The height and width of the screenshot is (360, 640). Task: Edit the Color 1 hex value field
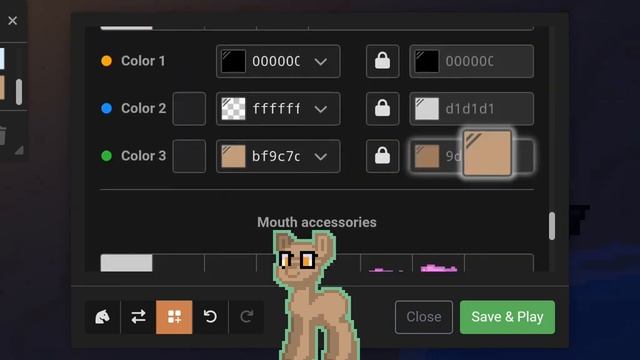[x=276, y=61]
